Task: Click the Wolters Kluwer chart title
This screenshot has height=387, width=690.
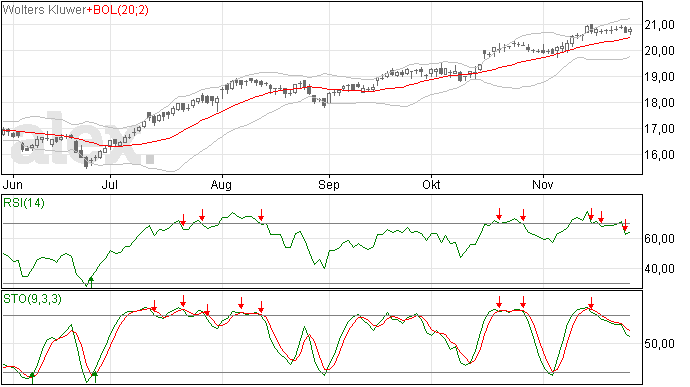Action: point(44,10)
